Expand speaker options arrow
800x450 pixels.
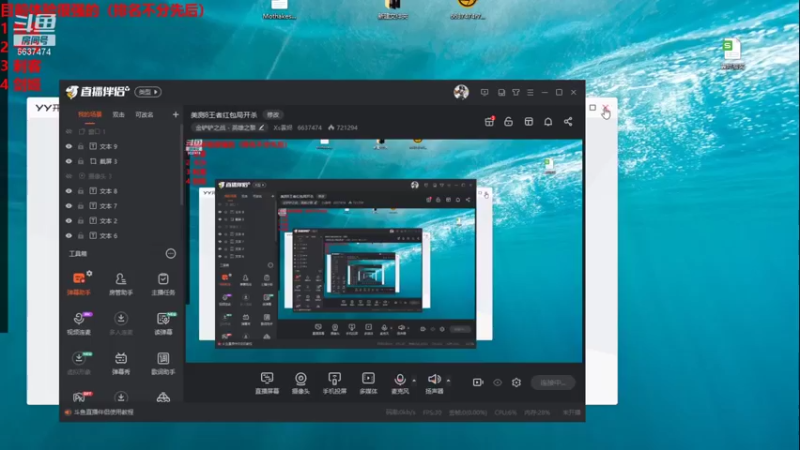(x=448, y=380)
